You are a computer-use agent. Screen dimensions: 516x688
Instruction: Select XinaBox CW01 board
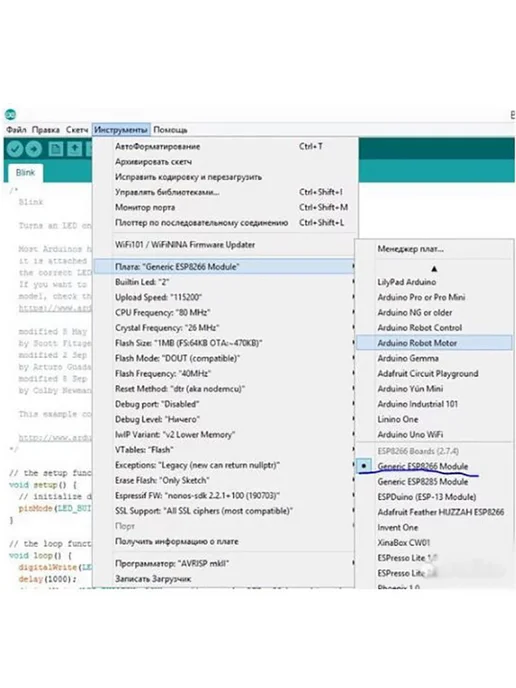tap(434, 543)
